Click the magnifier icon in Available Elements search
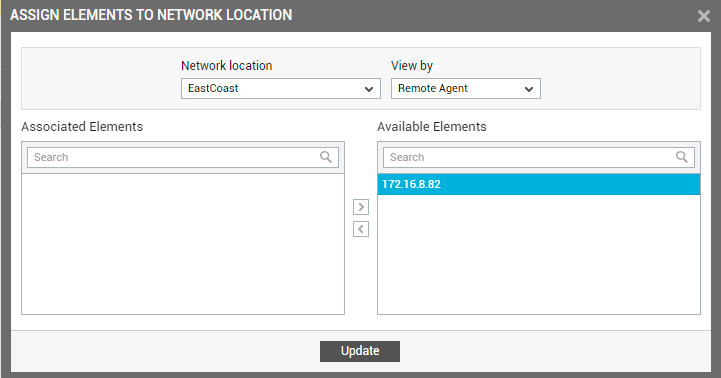Viewport: 721px width, 378px height. tap(682, 157)
